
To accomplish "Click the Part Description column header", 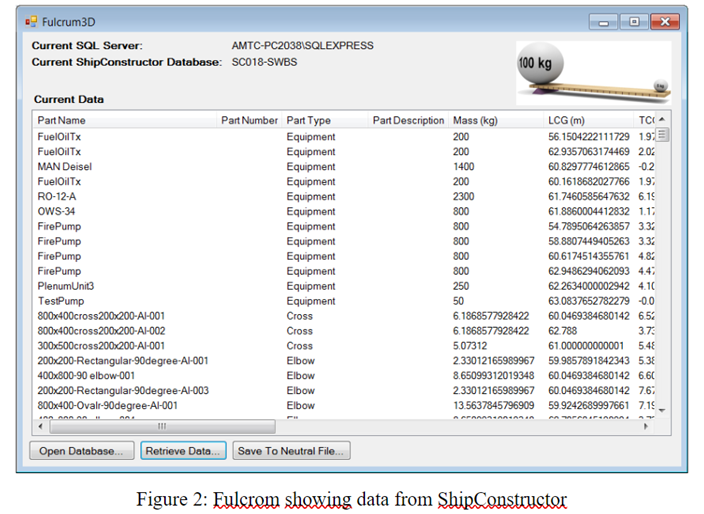I will pos(408,120).
